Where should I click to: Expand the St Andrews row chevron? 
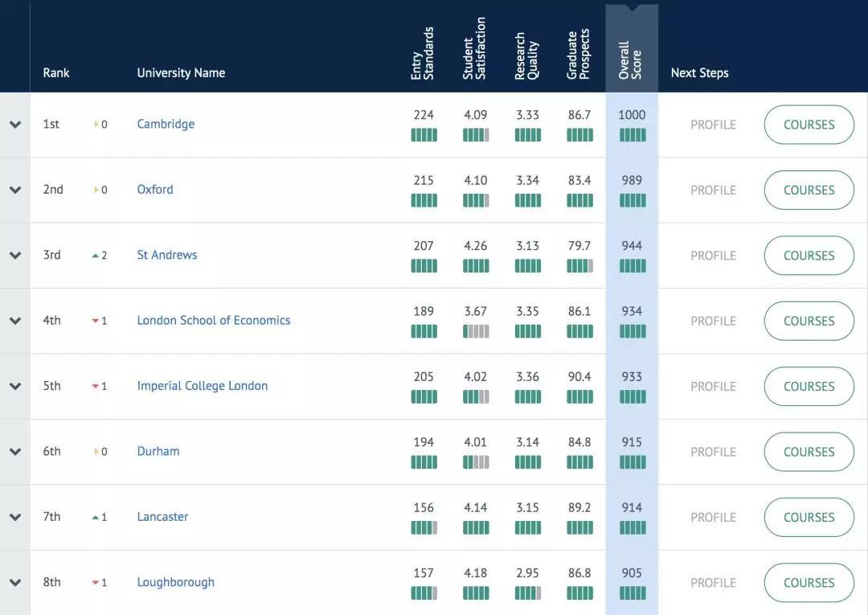[x=14, y=256]
